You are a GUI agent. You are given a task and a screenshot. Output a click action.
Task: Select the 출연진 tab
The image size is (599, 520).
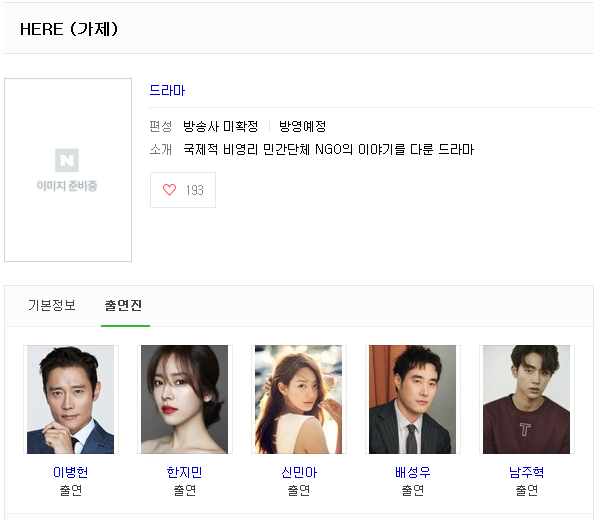pos(123,305)
